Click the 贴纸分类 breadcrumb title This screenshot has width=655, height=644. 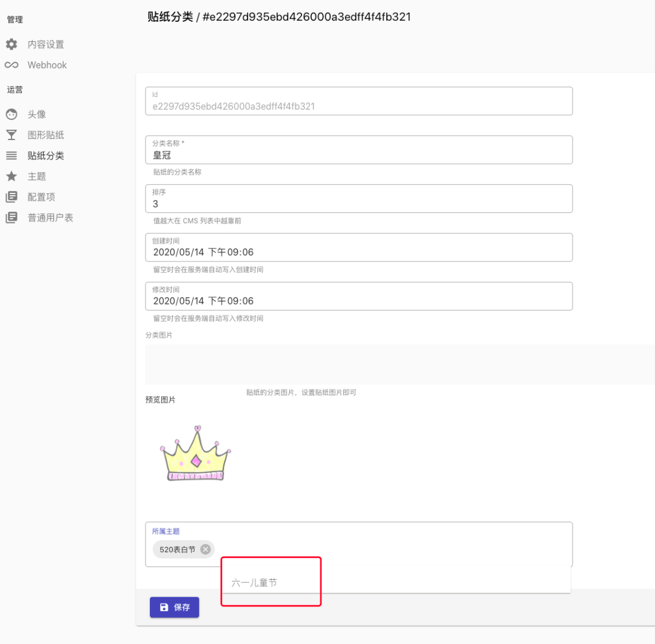click(170, 17)
